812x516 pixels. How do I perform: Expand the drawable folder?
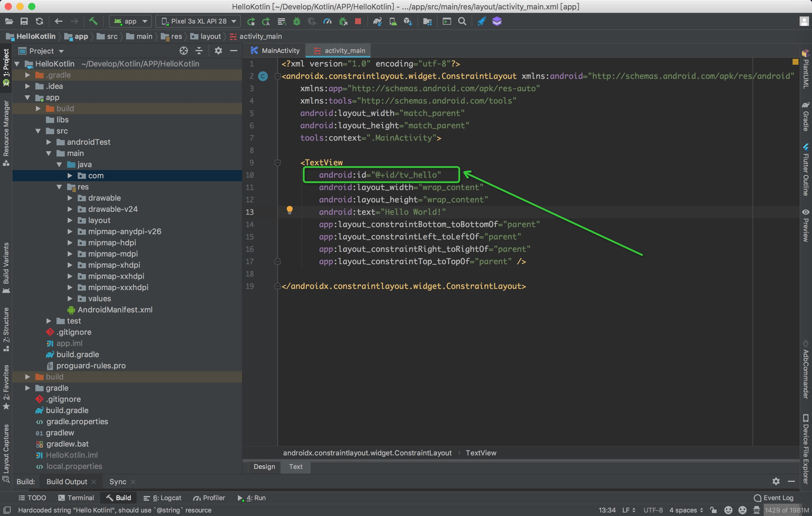tap(70, 198)
